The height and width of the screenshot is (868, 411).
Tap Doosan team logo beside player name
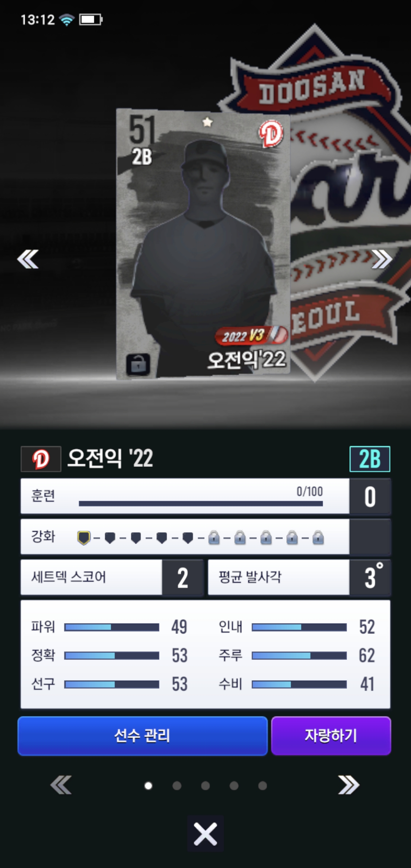point(41,459)
